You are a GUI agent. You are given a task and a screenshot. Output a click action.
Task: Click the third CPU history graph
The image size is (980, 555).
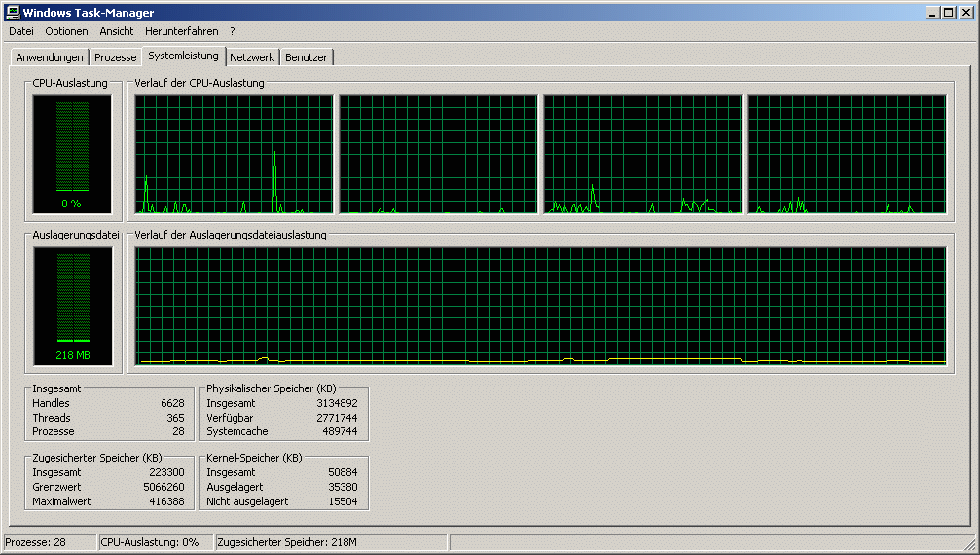click(642, 155)
